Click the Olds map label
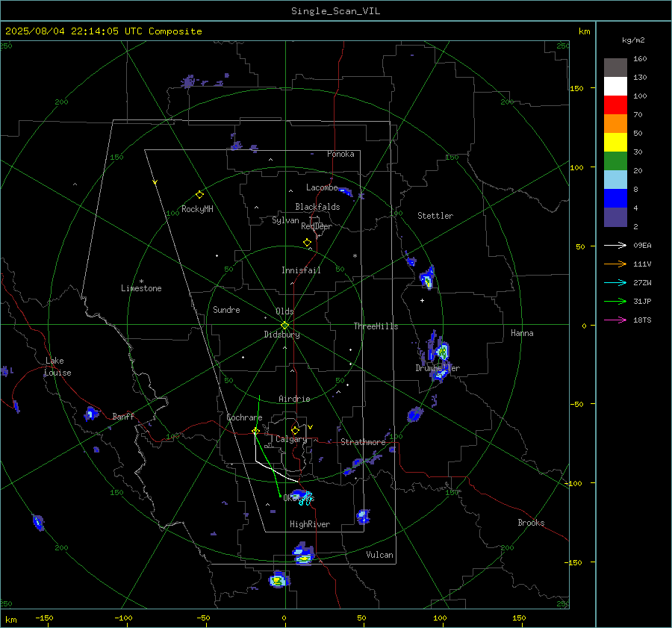672x628 pixels. click(x=284, y=311)
